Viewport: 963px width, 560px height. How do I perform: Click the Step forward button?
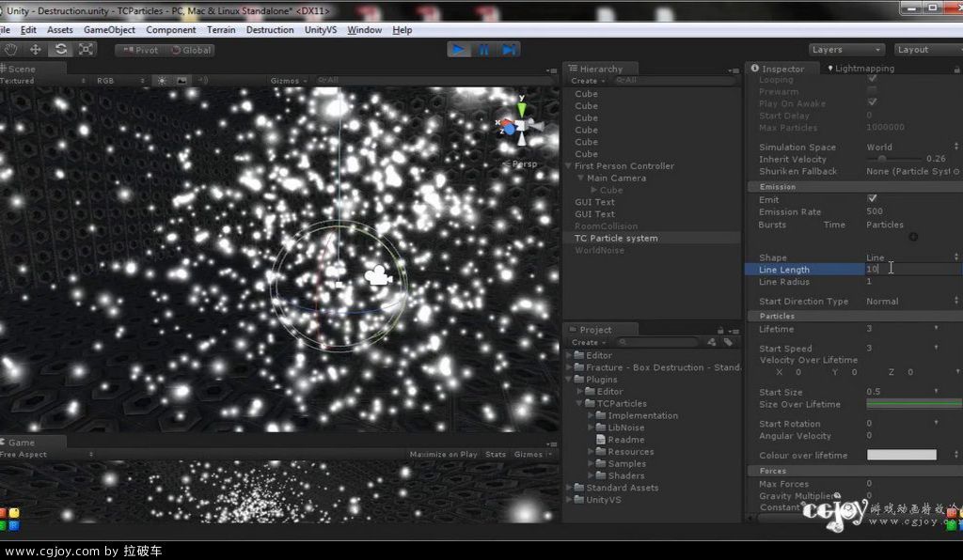point(509,50)
